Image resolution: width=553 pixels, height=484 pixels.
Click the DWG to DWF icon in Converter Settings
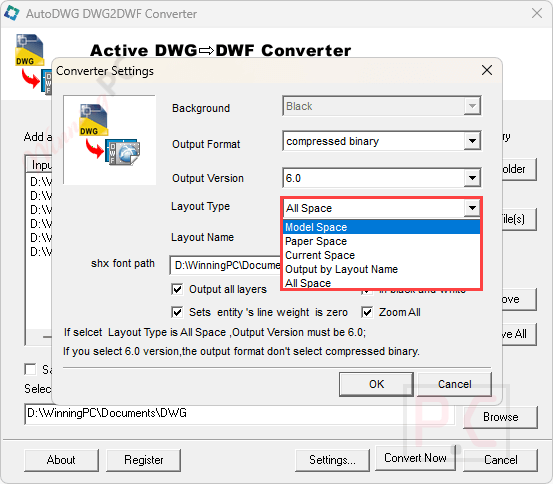pos(110,135)
